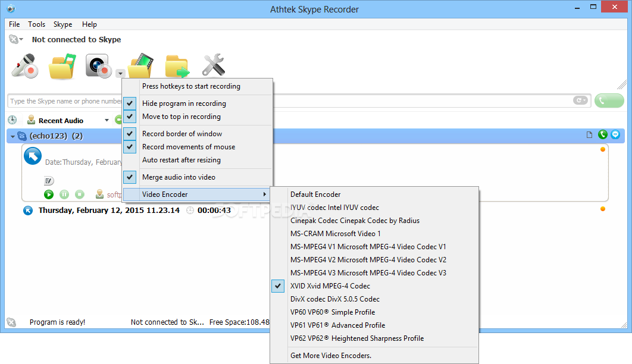The width and height of the screenshot is (632, 364).
Task: Select MS-MPEG4 V2 Video Codec
Action: point(374,260)
